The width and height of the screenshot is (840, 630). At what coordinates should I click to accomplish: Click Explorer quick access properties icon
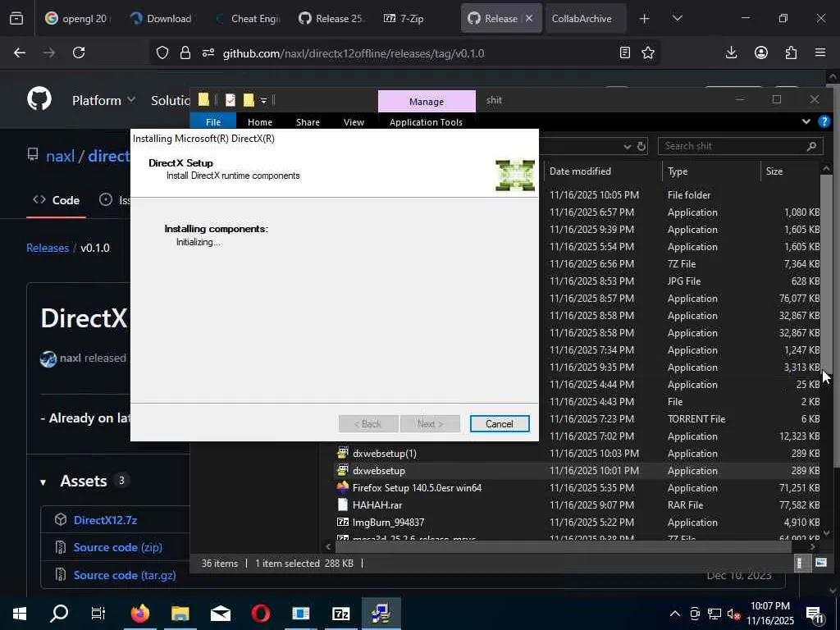231,100
